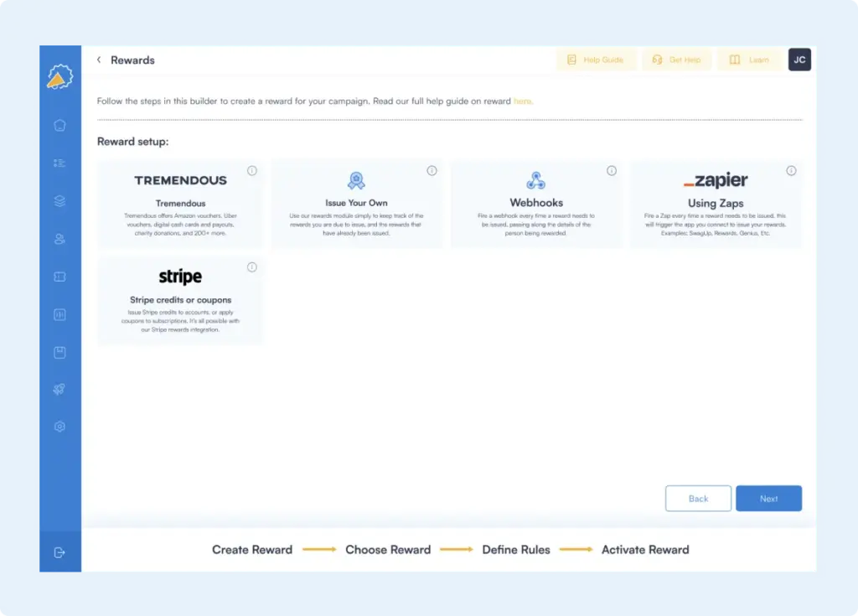Select the Issue Your Own reward card

click(356, 205)
